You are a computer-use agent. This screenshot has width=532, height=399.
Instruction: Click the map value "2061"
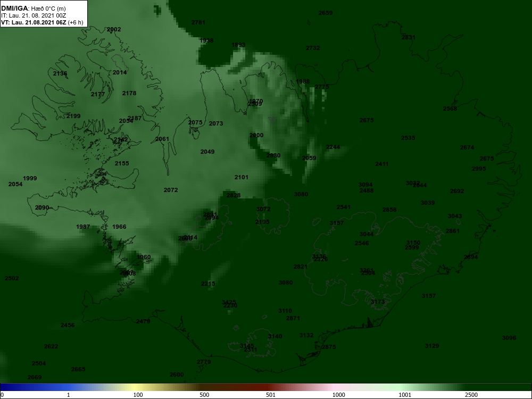[x=162, y=139]
